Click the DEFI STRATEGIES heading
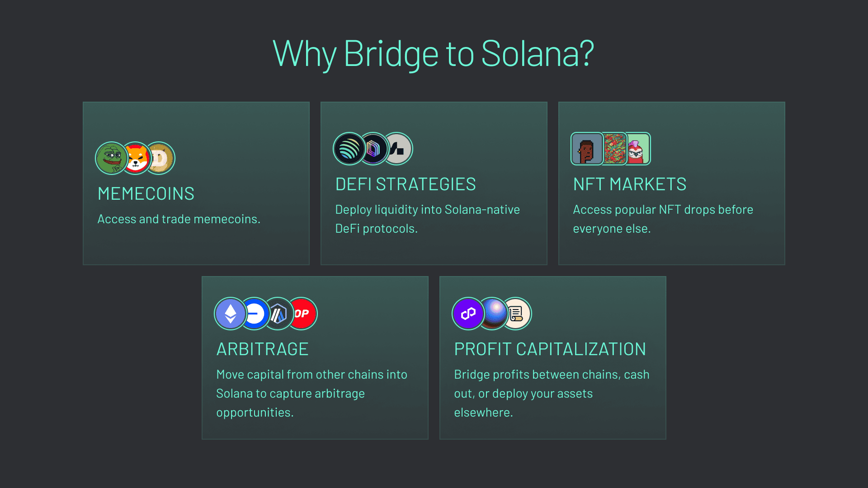The width and height of the screenshot is (868, 488). click(x=406, y=184)
